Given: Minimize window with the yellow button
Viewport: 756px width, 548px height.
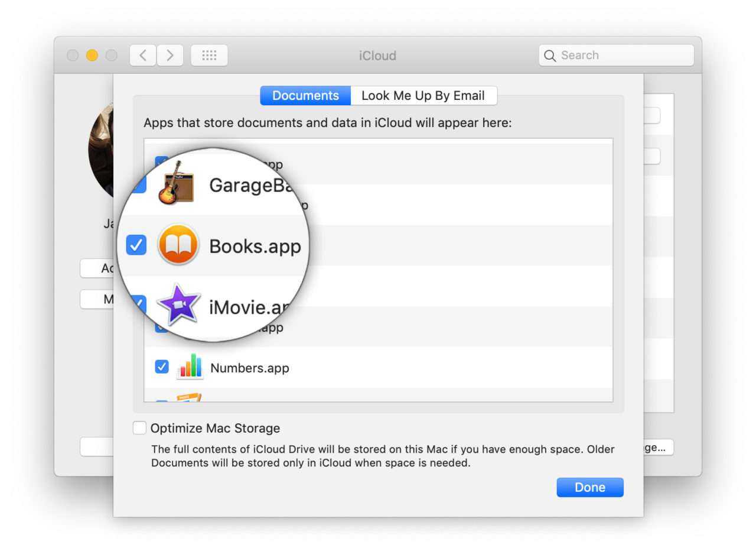Looking at the screenshot, I should pyautogui.click(x=92, y=56).
